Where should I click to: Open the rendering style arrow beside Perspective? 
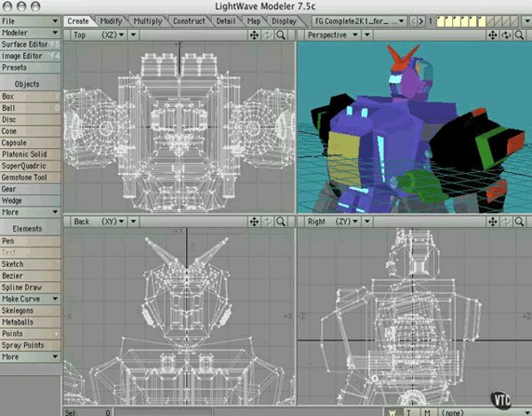tap(367, 35)
